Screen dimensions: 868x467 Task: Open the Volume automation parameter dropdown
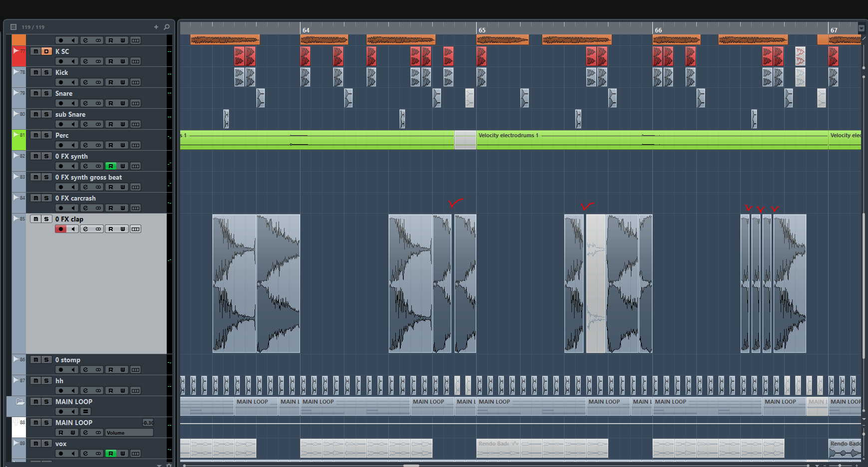[x=129, y=433]
